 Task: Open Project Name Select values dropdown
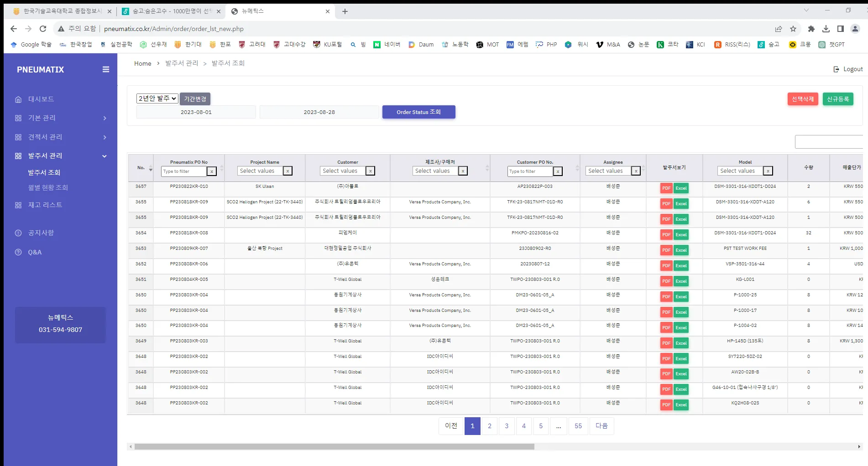coord(260,171)
